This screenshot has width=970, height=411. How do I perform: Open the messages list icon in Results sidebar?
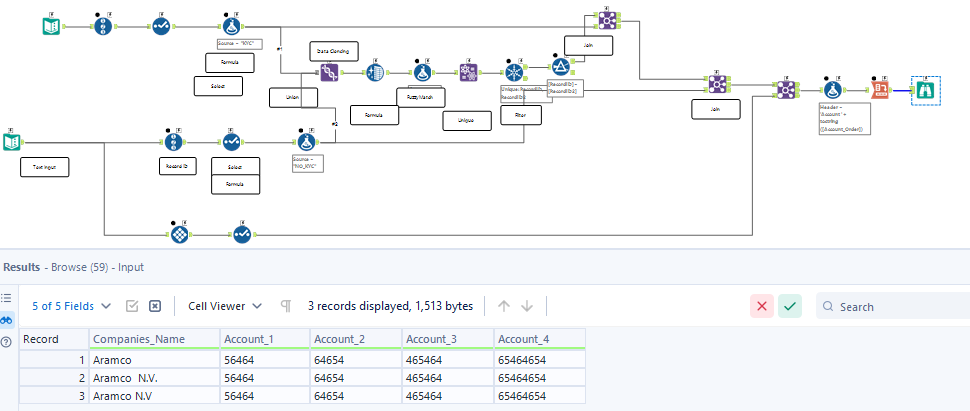(7, 298)
